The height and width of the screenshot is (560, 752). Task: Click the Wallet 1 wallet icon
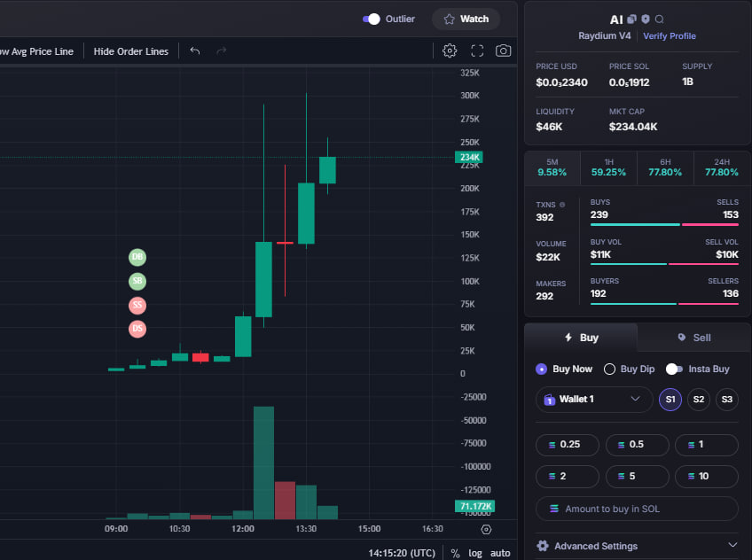(549, 400)
